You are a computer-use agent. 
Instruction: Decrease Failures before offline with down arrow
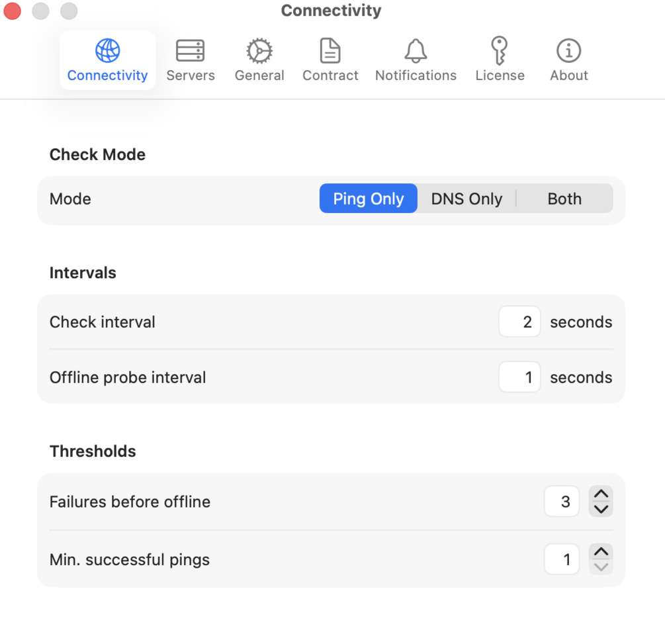coord(601,509)
